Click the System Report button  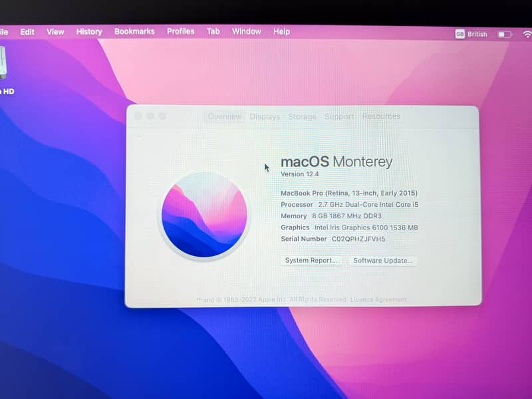pos(311,261)
